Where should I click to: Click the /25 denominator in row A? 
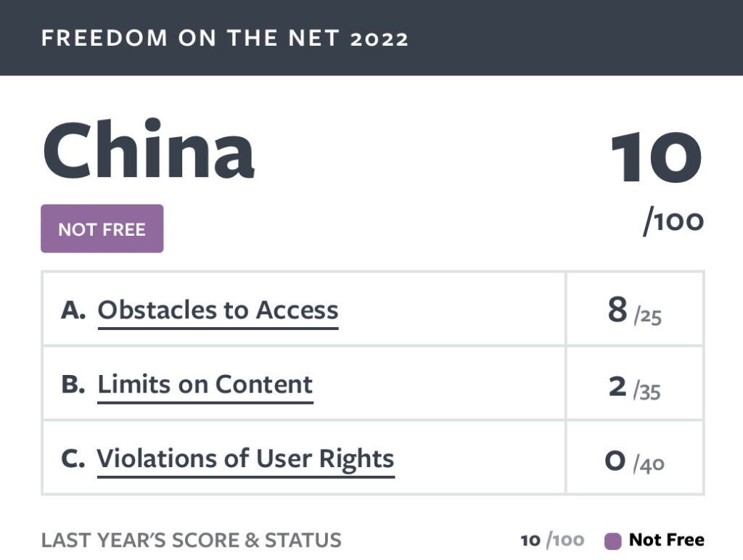(648, 316)
